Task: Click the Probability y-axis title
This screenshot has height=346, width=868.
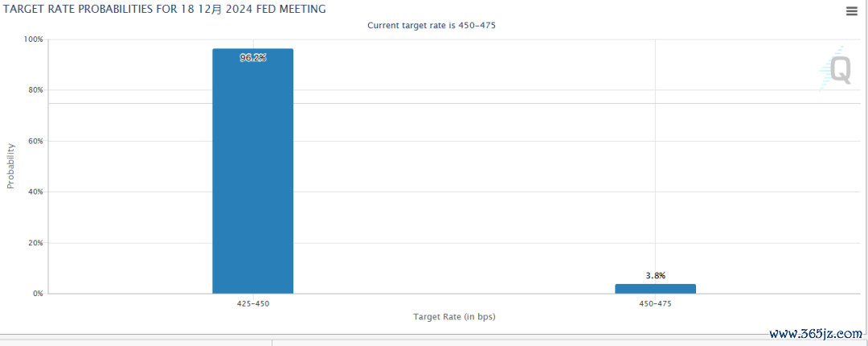Action: [10, 166]
